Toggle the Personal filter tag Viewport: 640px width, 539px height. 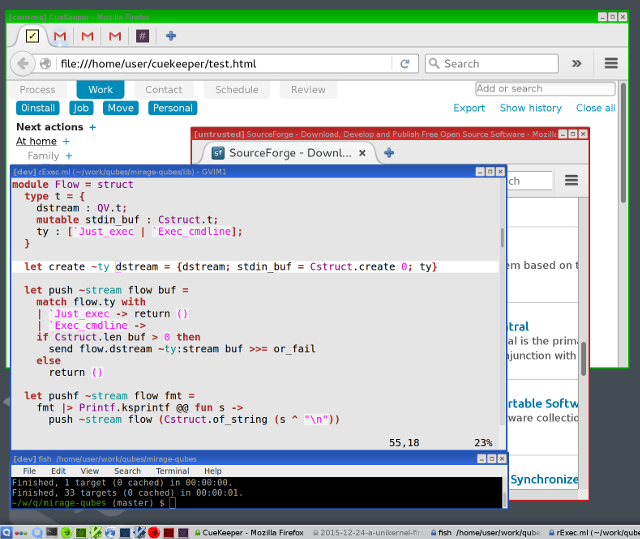pyautogui.click(x=172, y=108)
